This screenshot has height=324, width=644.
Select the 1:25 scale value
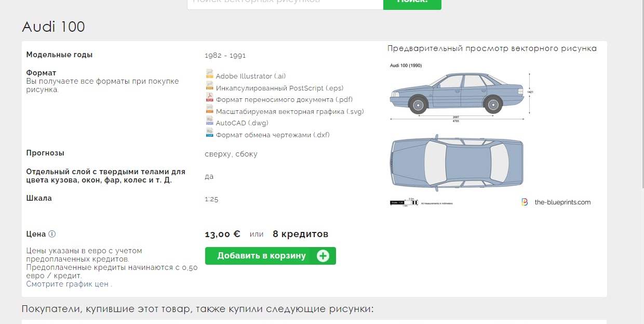point(212,199)
